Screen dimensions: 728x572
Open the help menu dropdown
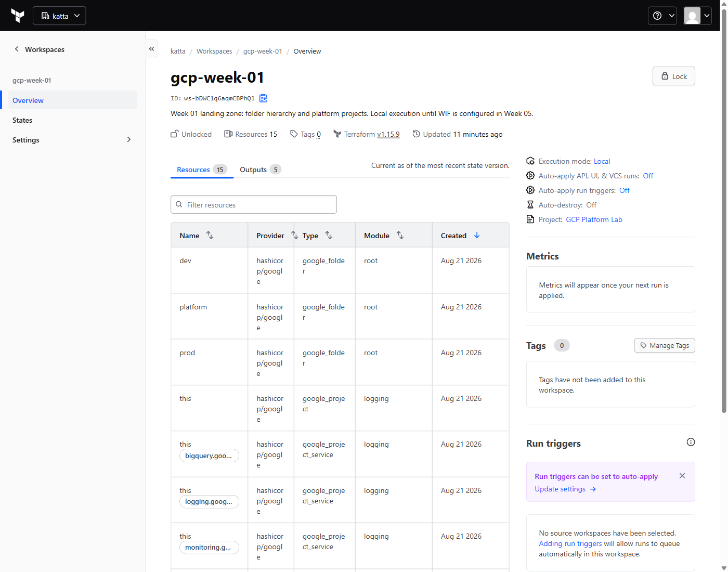[x=662, y=16]
